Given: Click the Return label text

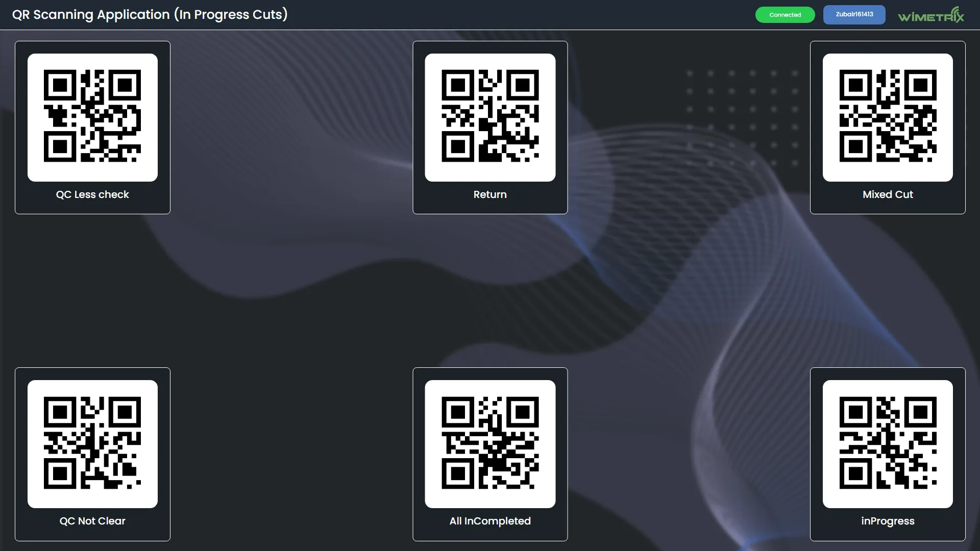Looking at the screenshot, I should (490, 194).
